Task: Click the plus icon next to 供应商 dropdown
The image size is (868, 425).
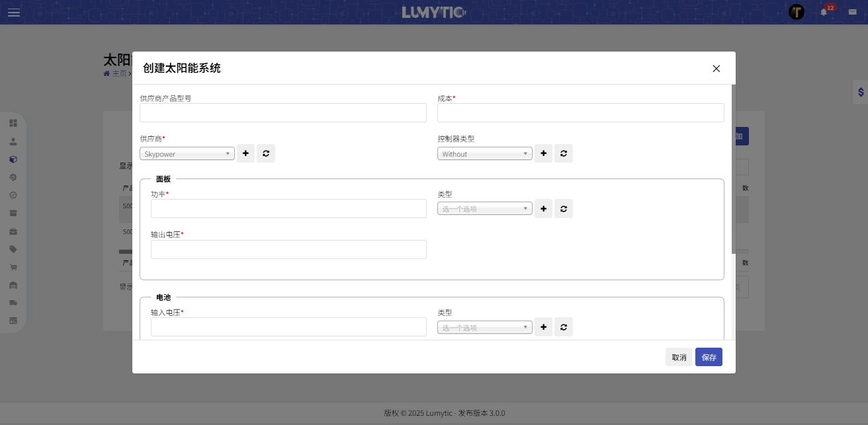Action: click(245, 153)
